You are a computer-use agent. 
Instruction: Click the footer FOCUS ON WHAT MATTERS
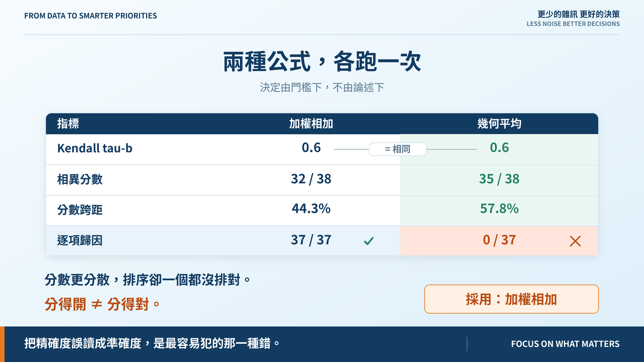[565, 344]
